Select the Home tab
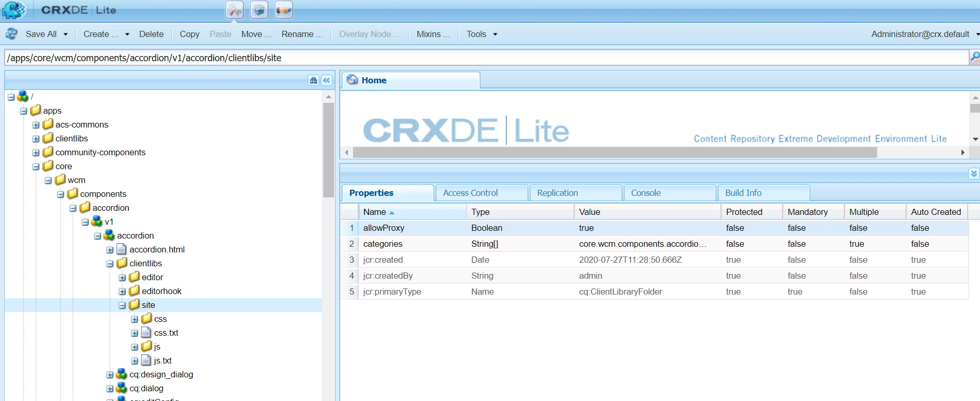 pyautogui.click(x=411, y=80)
